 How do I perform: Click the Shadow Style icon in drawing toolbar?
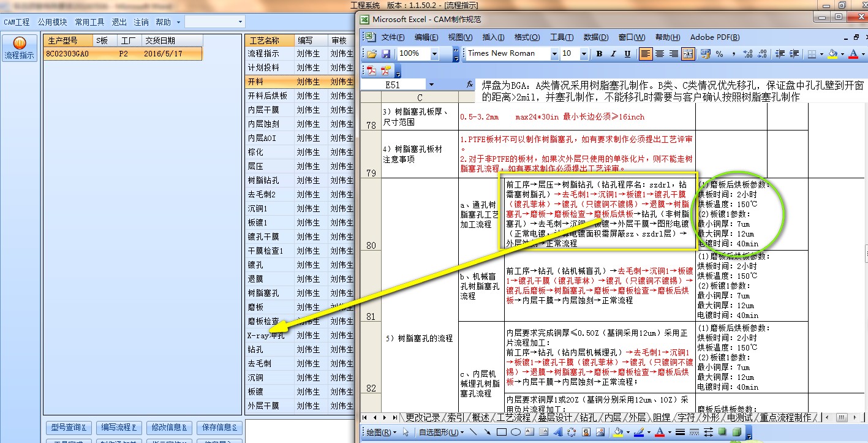tap(722, 433)
